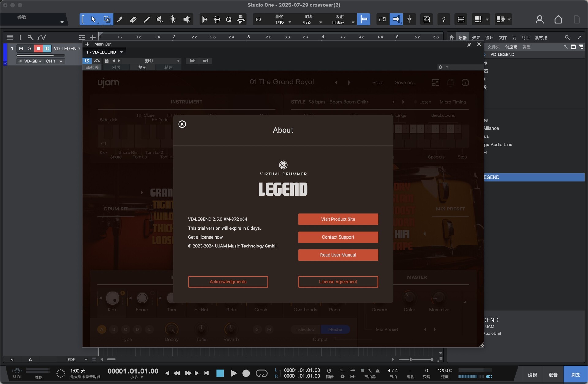Click Get a license now link
588x384 pixels.
(205, 237)
